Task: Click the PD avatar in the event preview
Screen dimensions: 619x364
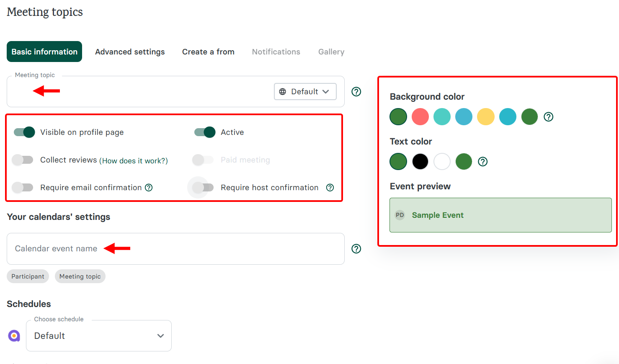Action: point(400,215)
